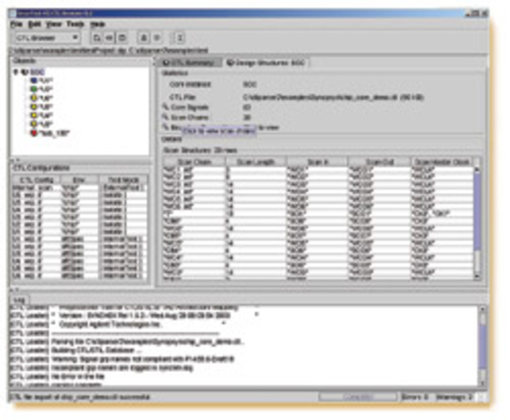Switch to the Design Structures: SOC tab

pos(267,63)
